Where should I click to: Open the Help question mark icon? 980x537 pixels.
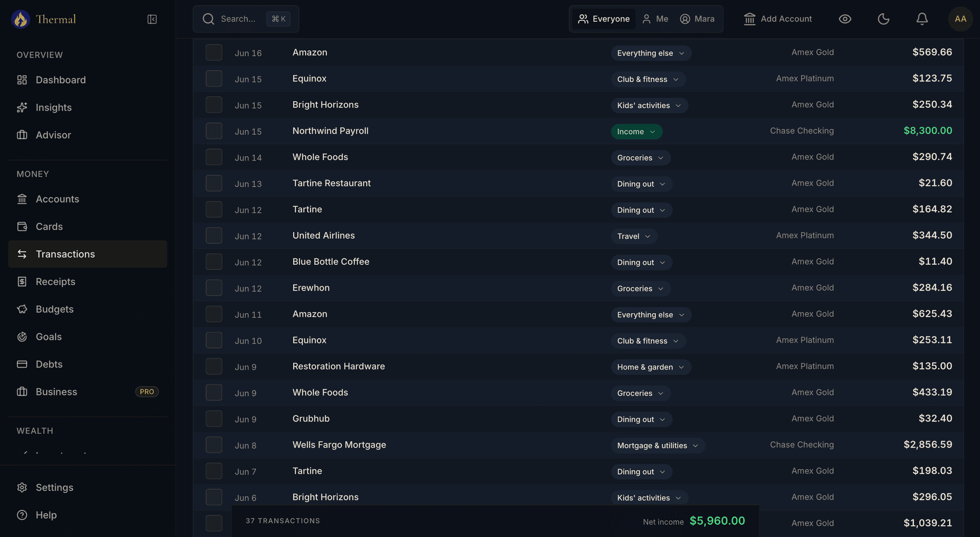[22, 515]
